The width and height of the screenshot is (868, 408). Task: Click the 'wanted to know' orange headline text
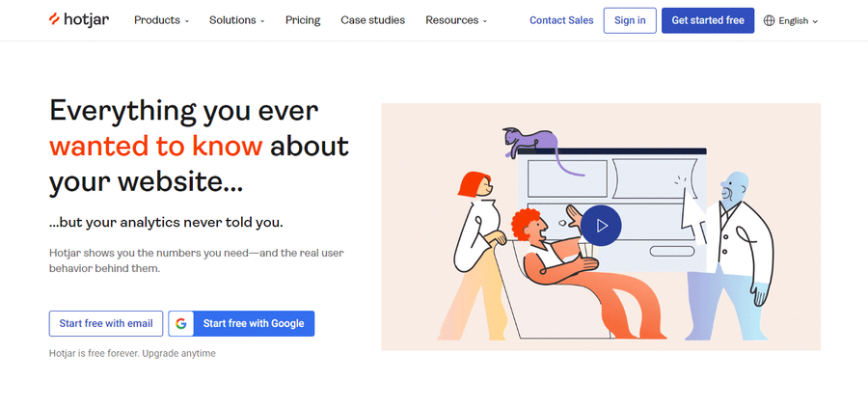tap(155, 146)
